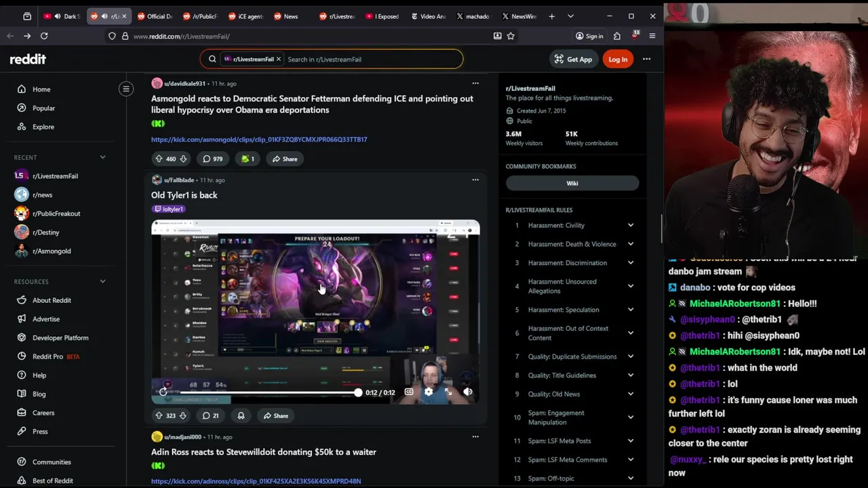Open Reddit header overflow menu
Viewport: 868px width, 488px height.
(646, 59)
